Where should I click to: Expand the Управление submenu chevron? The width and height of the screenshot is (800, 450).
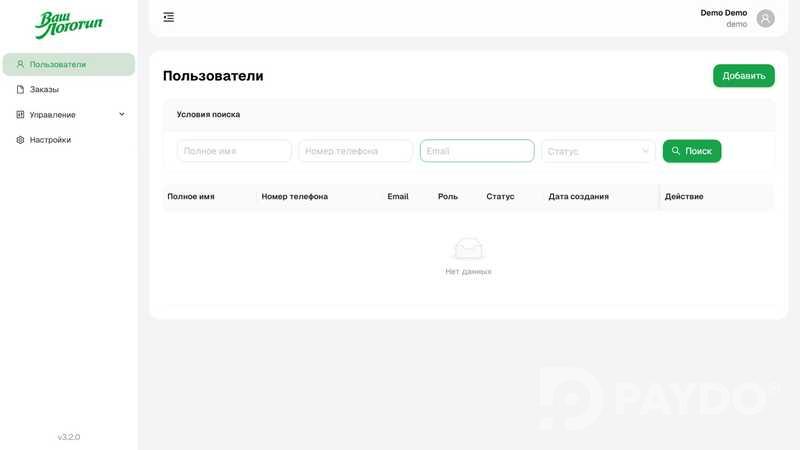coord(122,114)
